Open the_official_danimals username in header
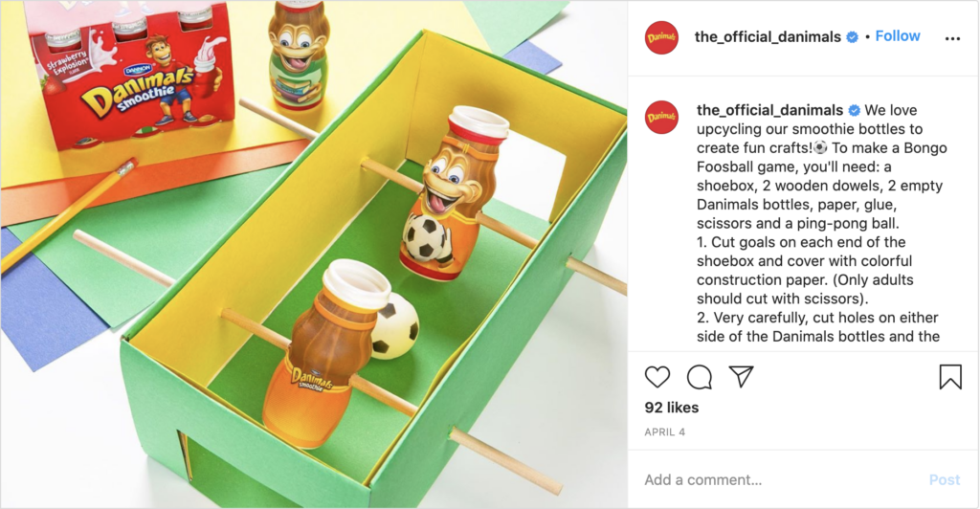The width and height of the screenshot is (980, 509). pyautogui.click(x=768, y=37)
